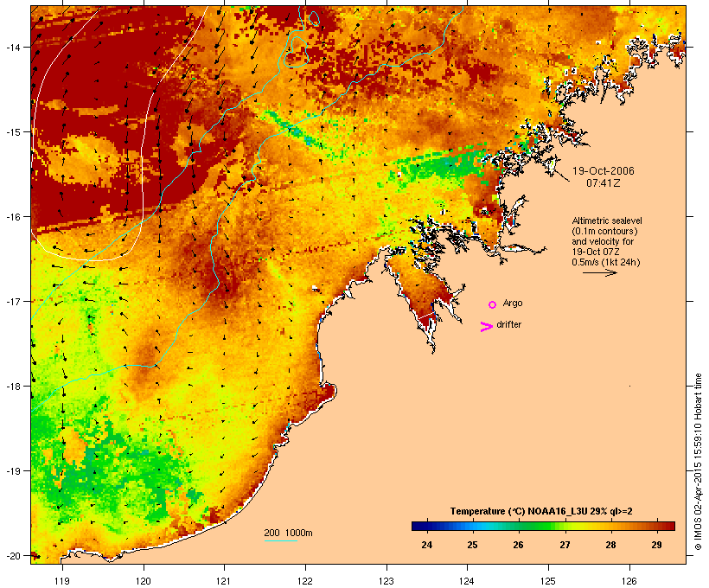Click the '(0.1m contours)' caption line
Viewport: 709px width, 588px height.
604,231
